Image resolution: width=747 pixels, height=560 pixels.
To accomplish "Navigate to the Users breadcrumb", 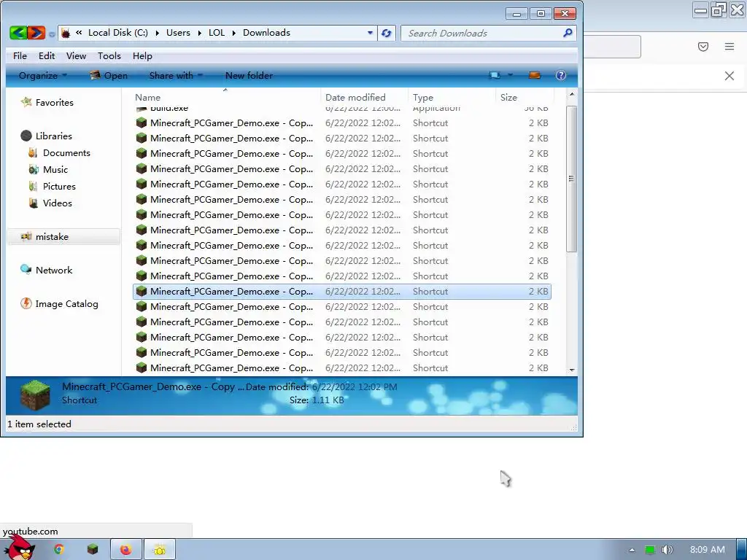I will click(x=178, y=33).
